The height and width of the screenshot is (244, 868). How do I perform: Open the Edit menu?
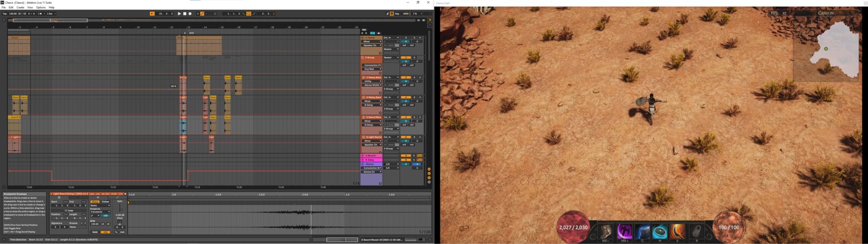click(11, 8)
